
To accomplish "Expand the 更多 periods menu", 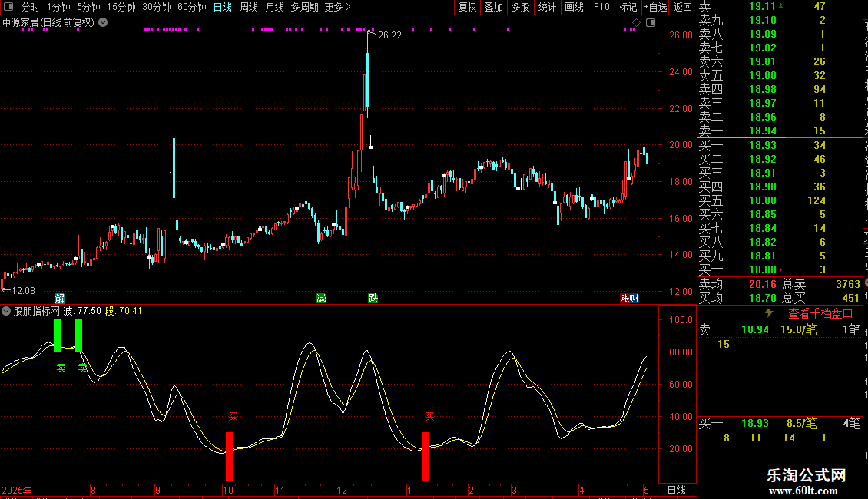I will (x=337, y=7).
